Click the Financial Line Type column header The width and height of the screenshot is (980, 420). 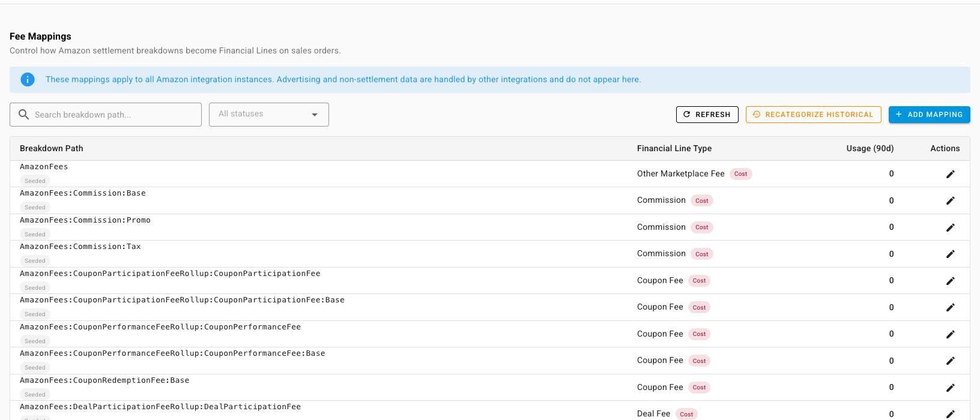click(x=674, y=148)
